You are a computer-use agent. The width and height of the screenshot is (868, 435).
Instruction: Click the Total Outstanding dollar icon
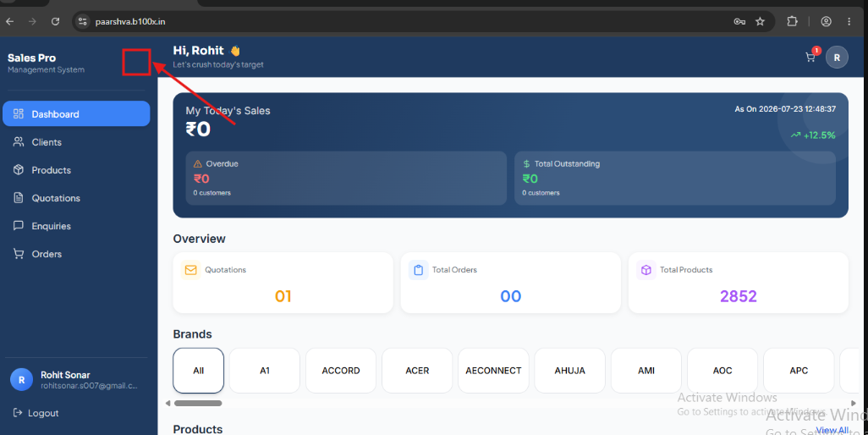(x=526, y=164)
